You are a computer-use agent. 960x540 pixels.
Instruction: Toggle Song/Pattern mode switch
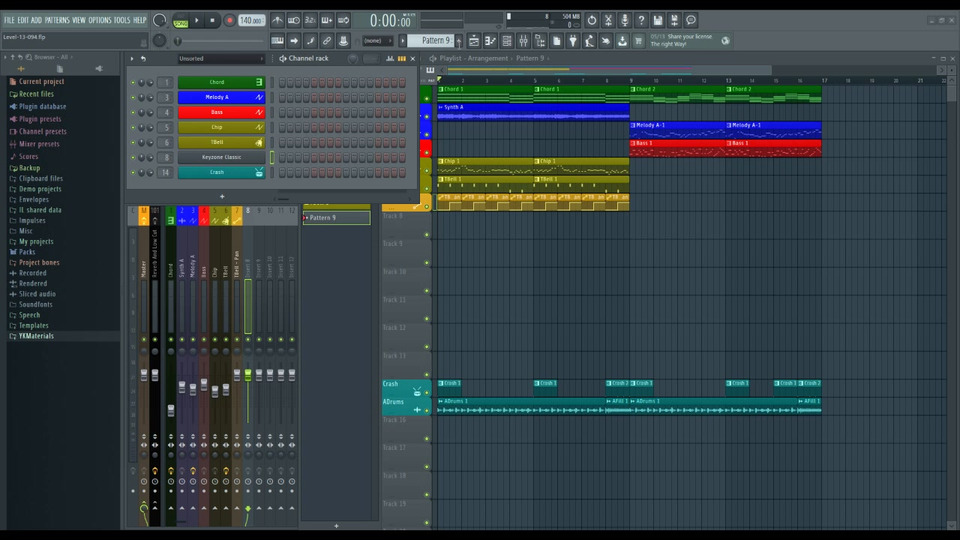[180, 21]
